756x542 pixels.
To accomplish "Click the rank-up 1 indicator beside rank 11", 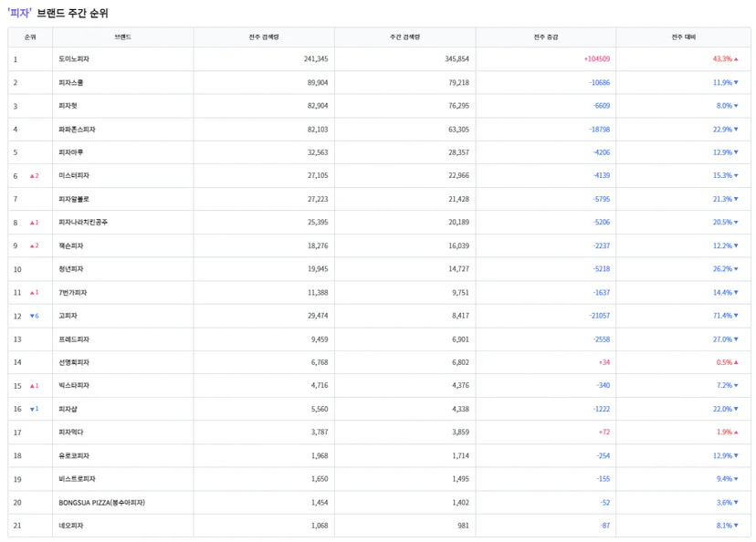I will click(34, 292).
